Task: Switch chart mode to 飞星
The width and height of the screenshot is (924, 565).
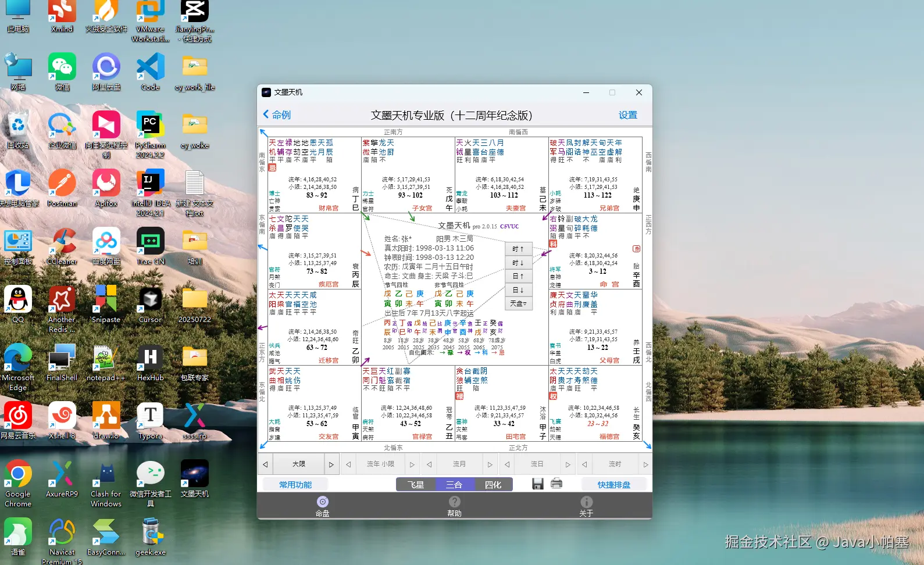Action: 415,484
